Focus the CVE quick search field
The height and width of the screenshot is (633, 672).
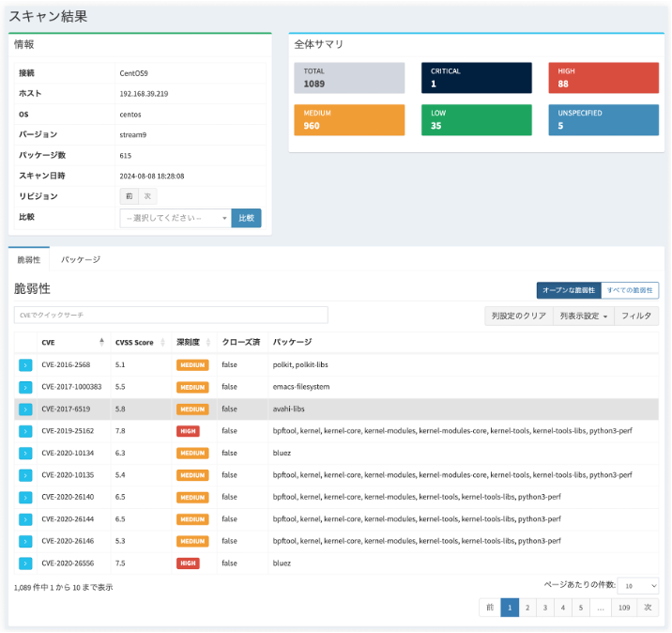pyautogui.click(x=171, y=315)
